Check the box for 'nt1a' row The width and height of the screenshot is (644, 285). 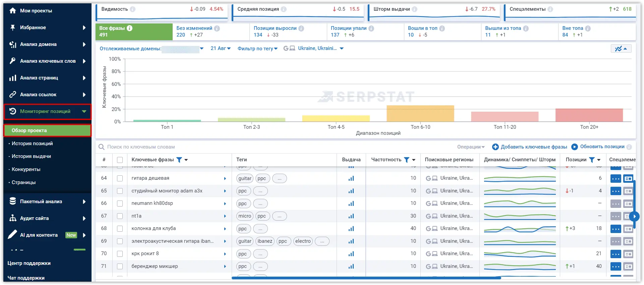(120, 216)
